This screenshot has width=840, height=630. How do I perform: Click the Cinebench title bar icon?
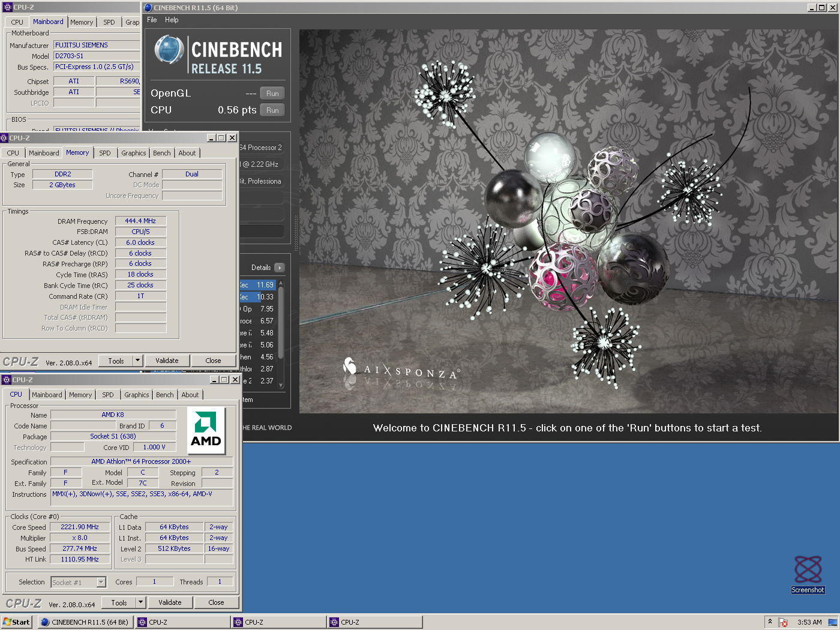148,8
